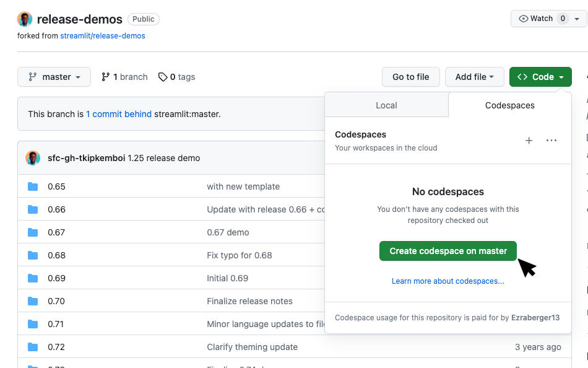This screenshot has height=368, width=588.
Task: Click the plus icon to add codespace
Action: (529, 141)
